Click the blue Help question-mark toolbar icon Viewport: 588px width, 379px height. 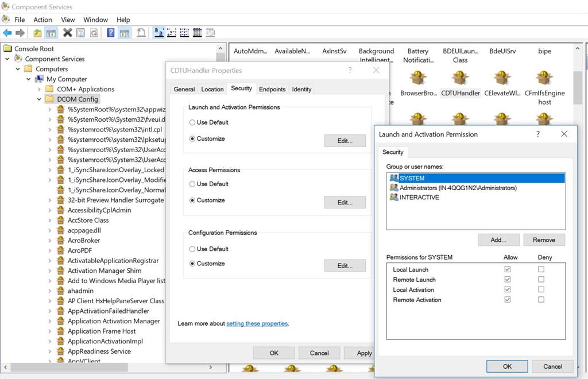coord(111,33)
